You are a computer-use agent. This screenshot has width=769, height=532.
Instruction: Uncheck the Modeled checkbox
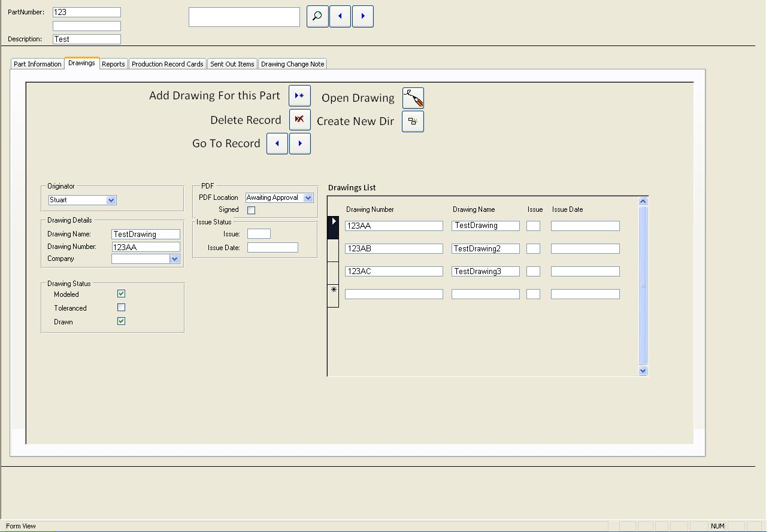click(x=122, y=294)
